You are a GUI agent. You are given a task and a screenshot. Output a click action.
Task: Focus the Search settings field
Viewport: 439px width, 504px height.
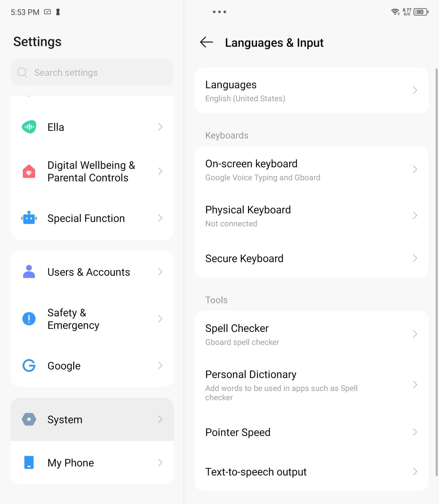(x=92, y=72)
